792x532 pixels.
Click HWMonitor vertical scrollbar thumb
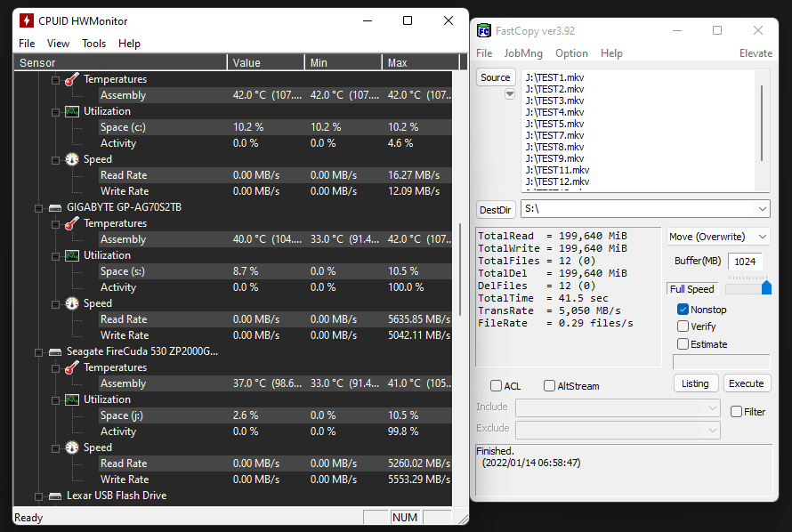pyautogui.click(x=460, y=270)
